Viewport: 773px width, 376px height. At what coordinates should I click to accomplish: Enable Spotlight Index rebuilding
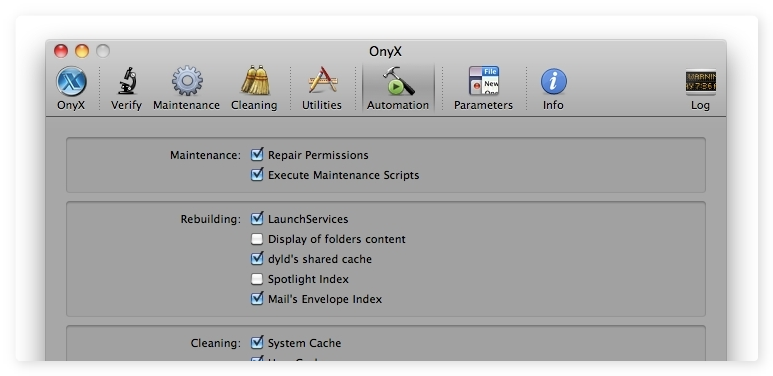click(257, 279)
